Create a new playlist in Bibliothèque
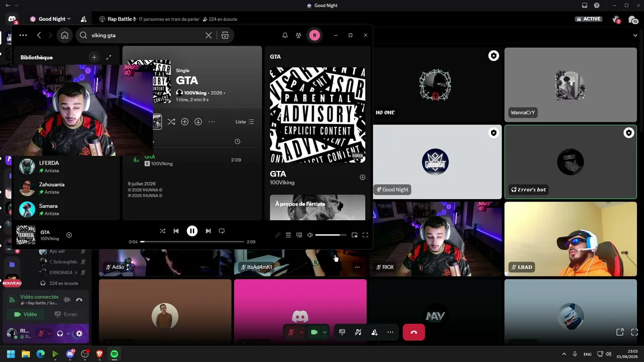Viewport: 644px width, 362px height. pos(94,57)
